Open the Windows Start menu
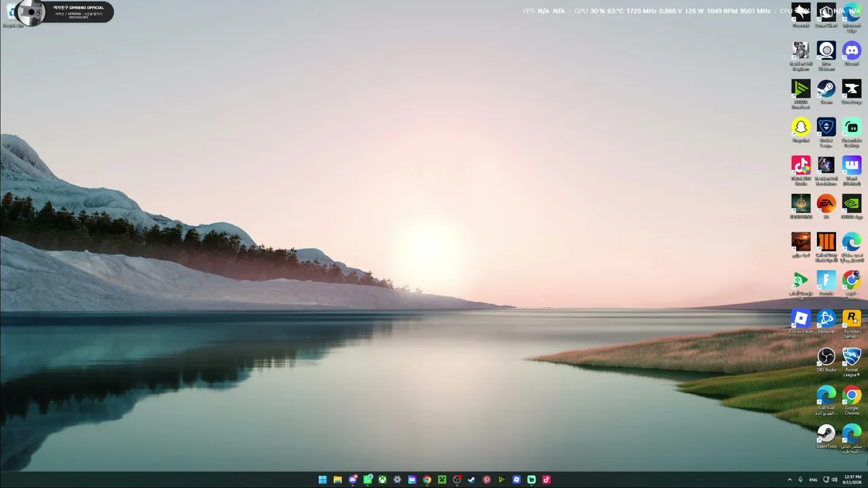This screenshot has height=488, width=868. point(323,480)
